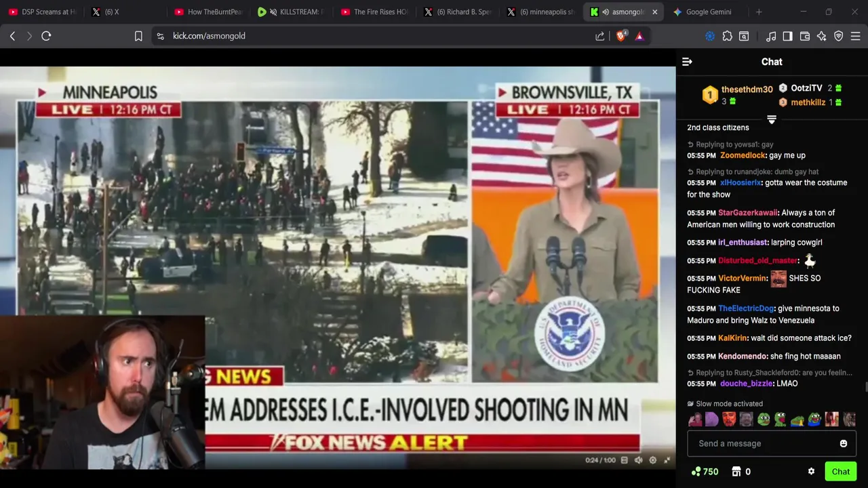
Task: Mute the asmongold tab audio icon
Action: coord(605,12)
